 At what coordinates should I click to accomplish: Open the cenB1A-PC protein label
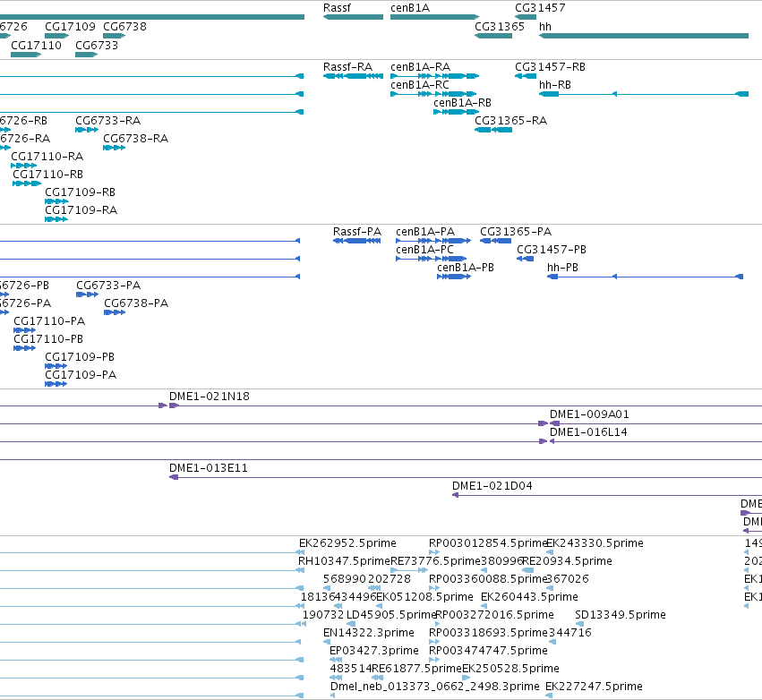tap(424, 249)
